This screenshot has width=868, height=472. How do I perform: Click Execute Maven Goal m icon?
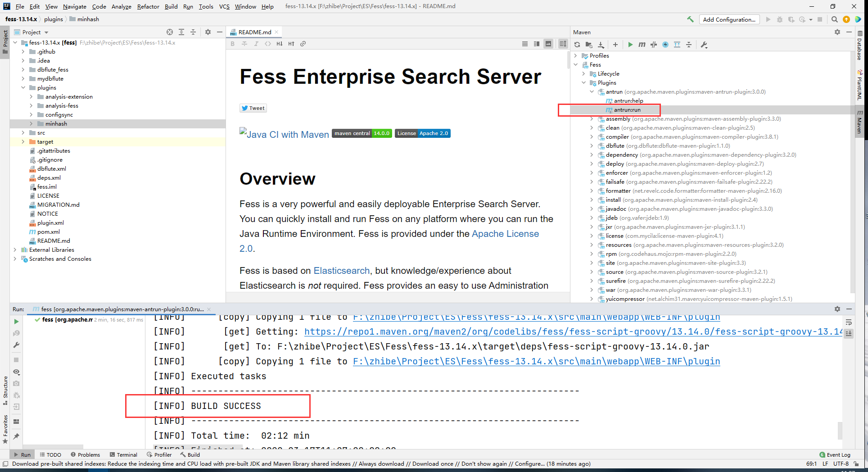click(642, 45)
